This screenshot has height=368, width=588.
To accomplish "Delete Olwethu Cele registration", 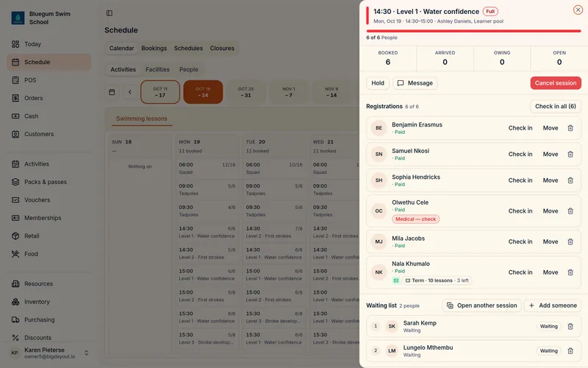I will pyautogui.click(x=570, y=211).
